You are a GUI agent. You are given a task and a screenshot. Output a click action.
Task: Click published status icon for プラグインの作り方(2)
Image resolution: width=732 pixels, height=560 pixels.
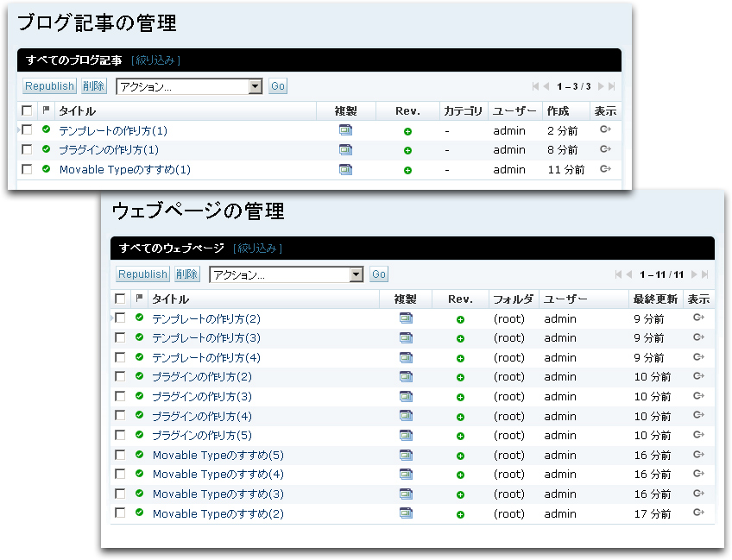coord(139,375)
